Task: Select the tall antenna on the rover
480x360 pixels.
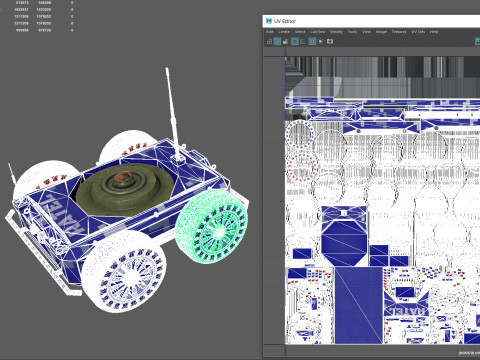Action: (173, 113)
